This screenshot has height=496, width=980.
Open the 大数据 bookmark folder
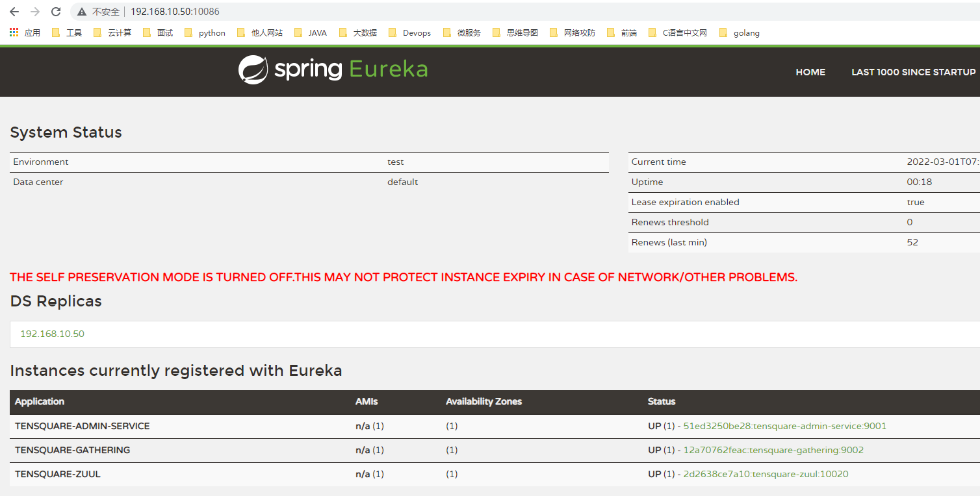357,32
